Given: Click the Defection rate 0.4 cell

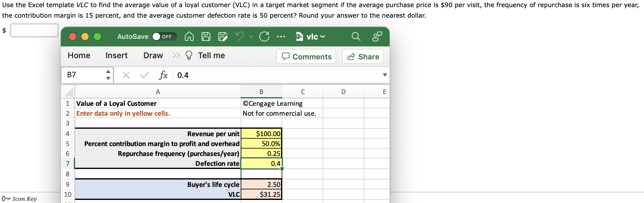Looking at the screenshot, I should pyautogui.click(x=261, y=163).
